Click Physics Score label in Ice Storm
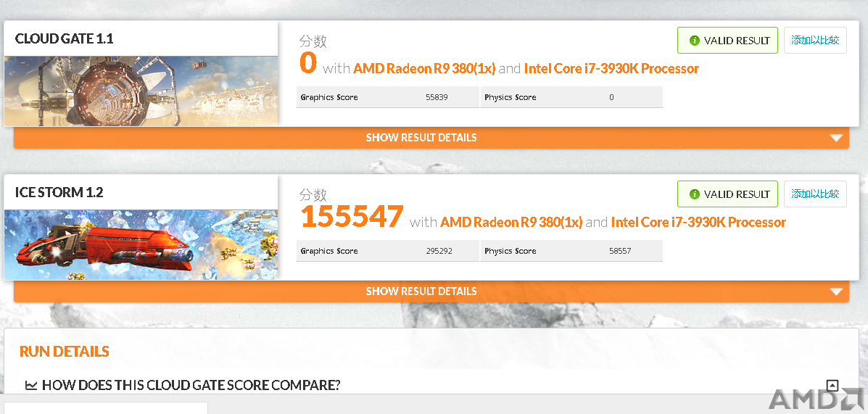868x414 pixels. 511,252
